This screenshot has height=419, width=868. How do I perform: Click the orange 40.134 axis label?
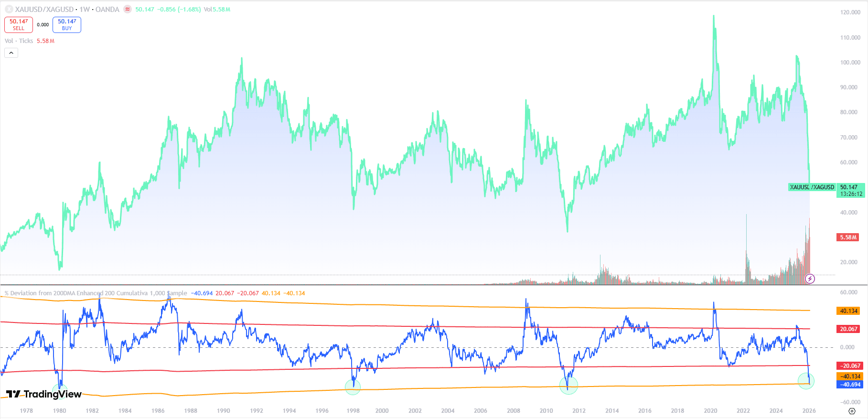tap(848, 311)
